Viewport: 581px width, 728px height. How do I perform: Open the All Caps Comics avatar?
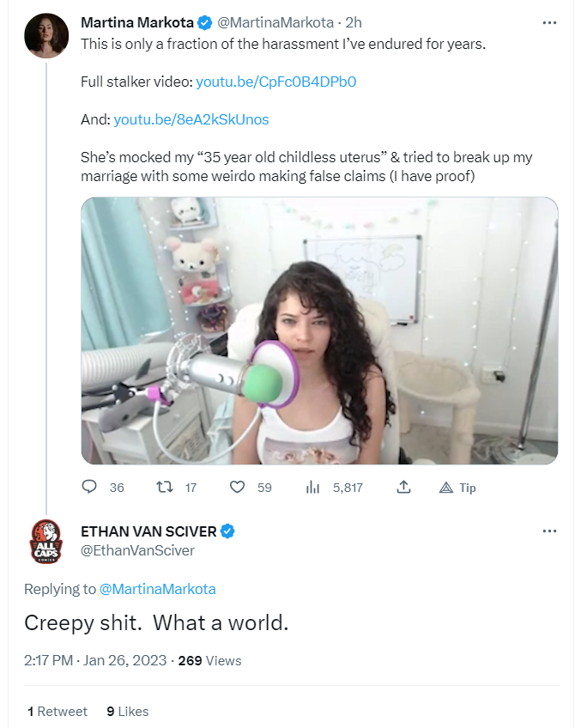[x=46, y=542]
